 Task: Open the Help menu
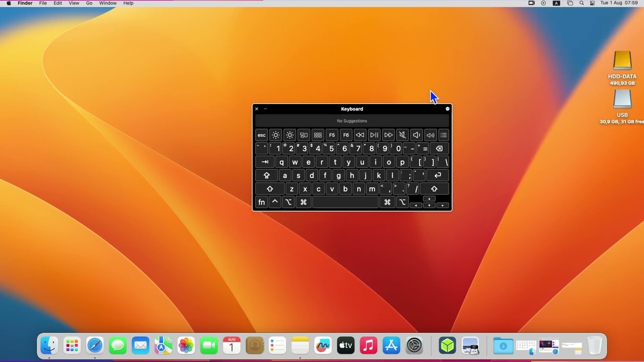click(x=128, y=3)
